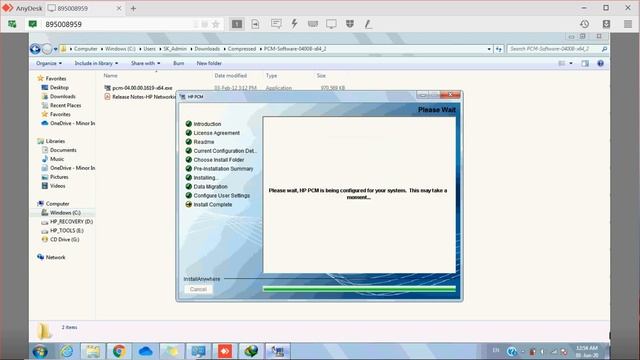
Task: Sort by Date modified column header
Action: [x=231, y=76]
